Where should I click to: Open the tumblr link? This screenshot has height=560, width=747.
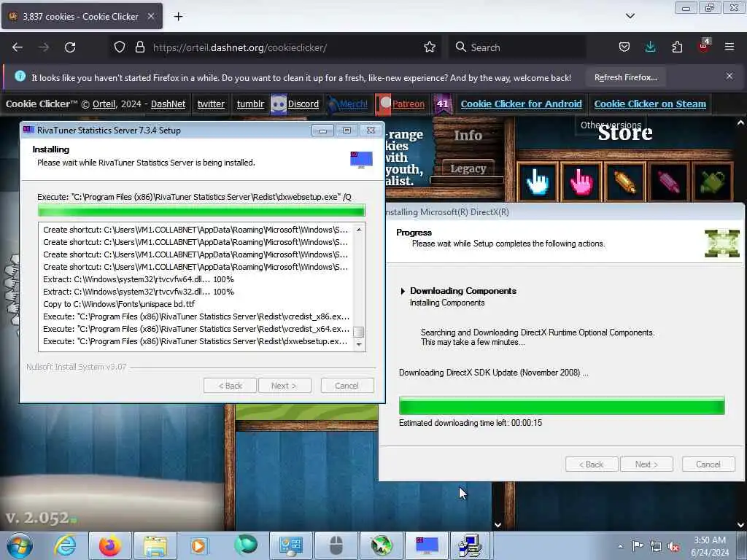(251, 104)
